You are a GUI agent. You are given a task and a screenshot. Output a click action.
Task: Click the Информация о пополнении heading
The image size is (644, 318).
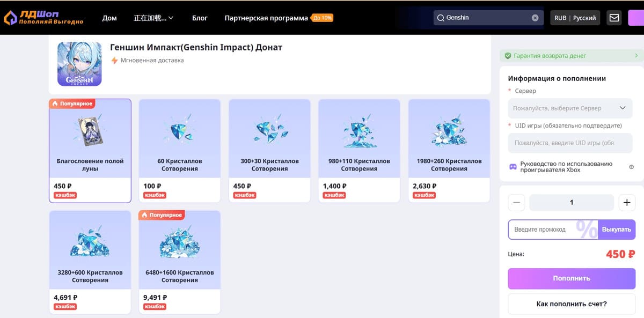click(557, 78)
